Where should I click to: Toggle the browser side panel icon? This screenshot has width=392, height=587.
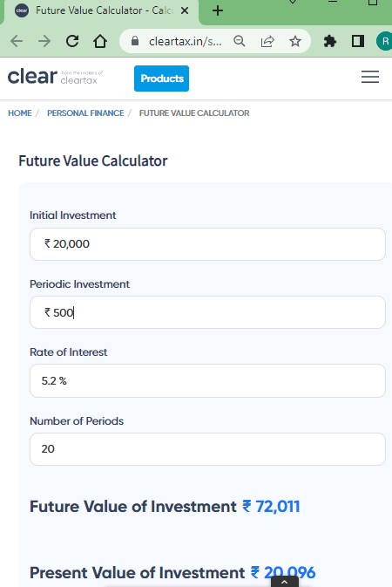[x=358, y=41]
